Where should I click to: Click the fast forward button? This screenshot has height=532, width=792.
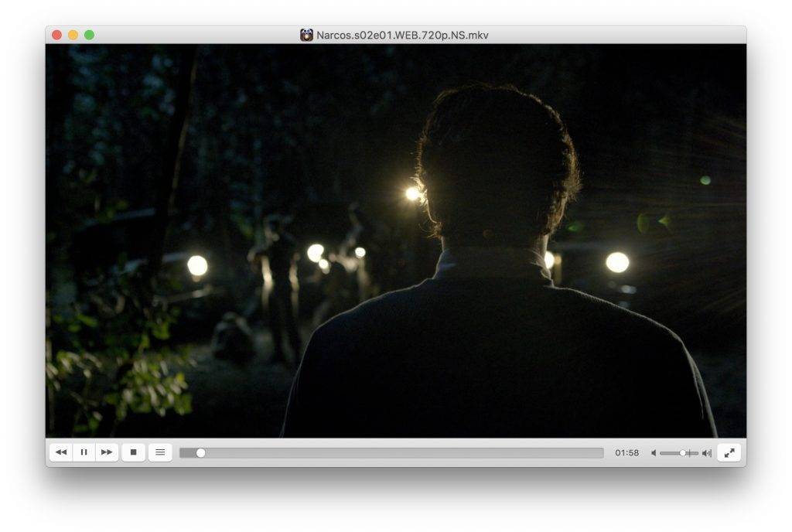pyautogui.click(x=107, y=452)
